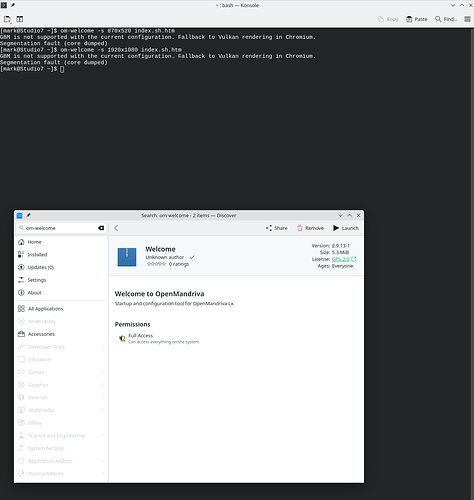Viewport: 474px width, 500px height.
Task: Expand Science and Engineering chevron
Action: (102, 435)
